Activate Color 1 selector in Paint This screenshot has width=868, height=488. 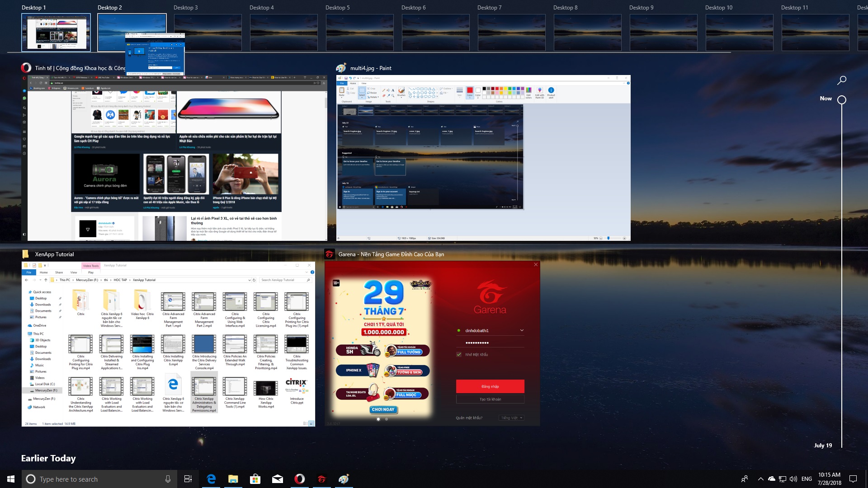click(470, 93)
